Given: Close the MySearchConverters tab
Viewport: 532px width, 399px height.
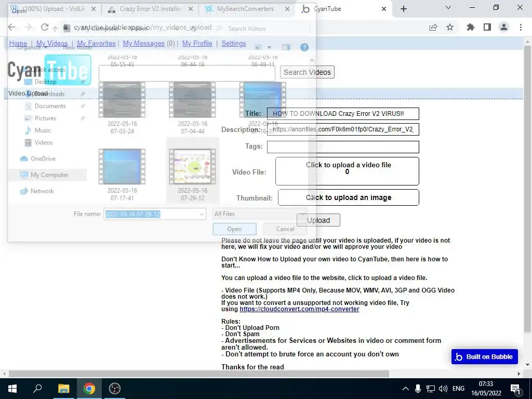Looking at the screenshot, I should tap(287, 9).
